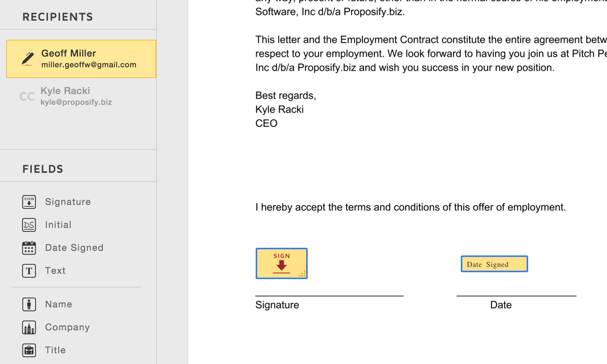The height and width of the screenshot is (364, 607).
Task: Select the Signature field icon
Action: point(29,202)
